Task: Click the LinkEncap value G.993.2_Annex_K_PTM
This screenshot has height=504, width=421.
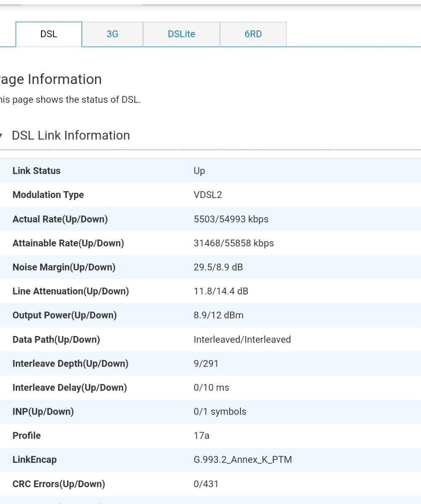Action: click(243, 459)
